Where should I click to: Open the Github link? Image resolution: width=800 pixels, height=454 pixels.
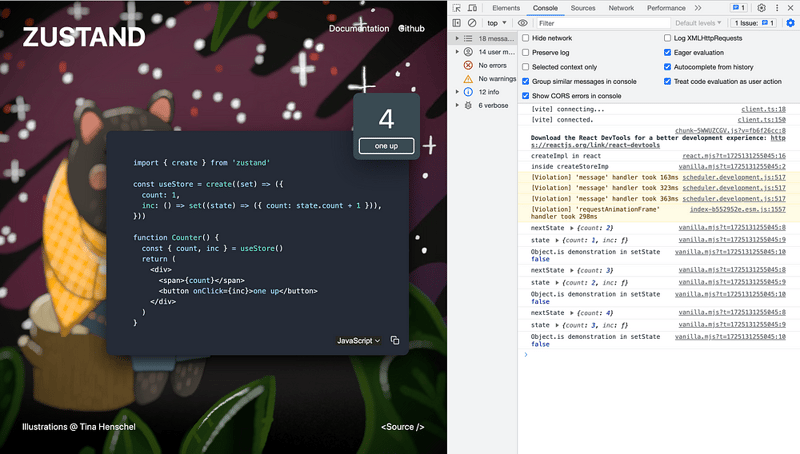point(411,29)
